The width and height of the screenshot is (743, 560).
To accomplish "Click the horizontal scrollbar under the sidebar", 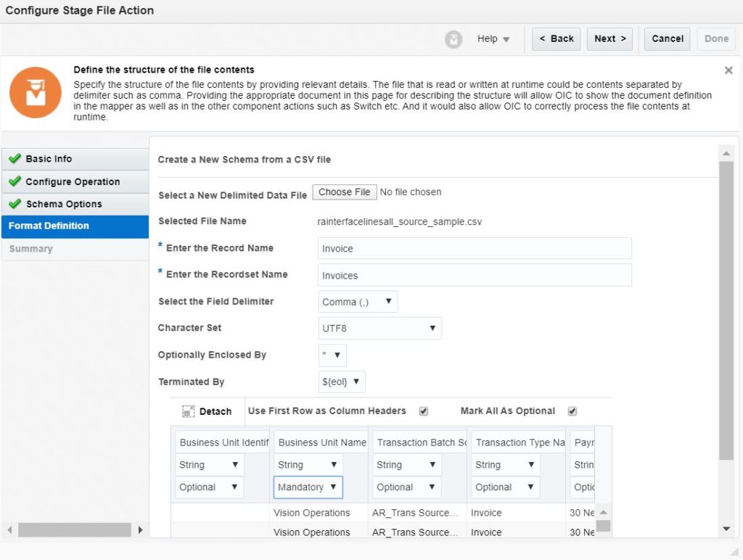I will 74,530.
